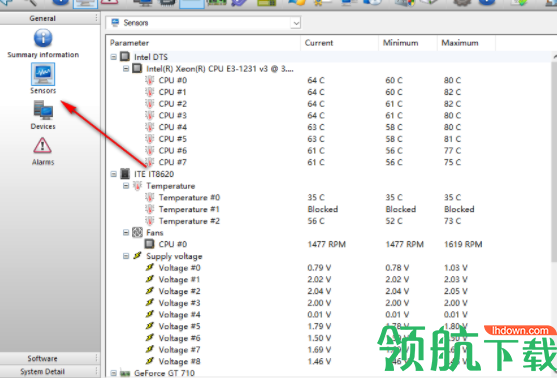This screenshot has height=378, width=557.
Task: Collapse the Intel DTS node
Action: click(113, 57)
